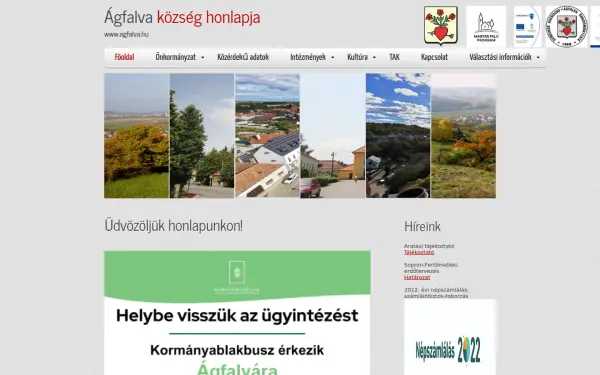Click the street with red car photo
This screenshot has width=600, height=375.
click(x=333, y=136)
